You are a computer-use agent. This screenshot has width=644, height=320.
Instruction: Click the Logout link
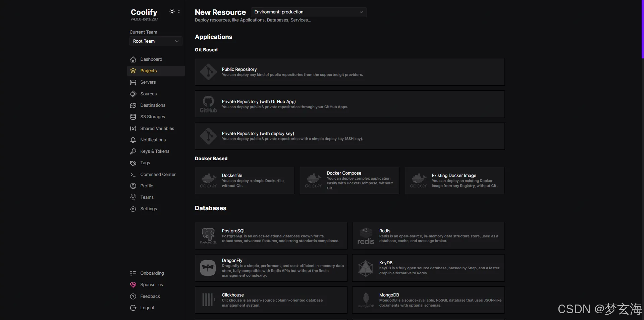tap(156, 308)
